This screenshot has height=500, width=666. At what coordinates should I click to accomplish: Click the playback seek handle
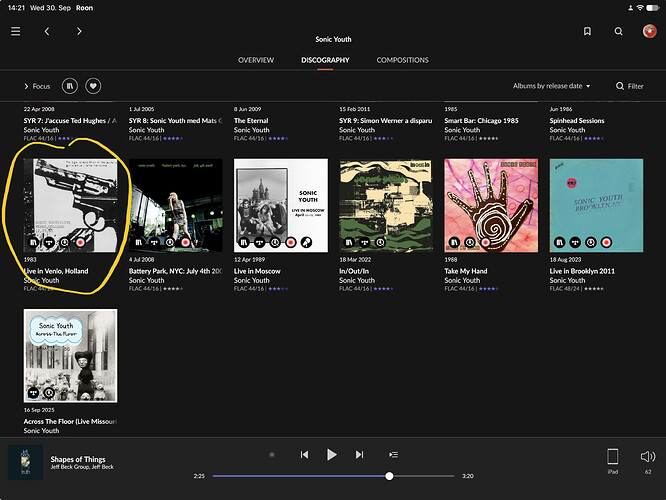click(x=389, y=476)
